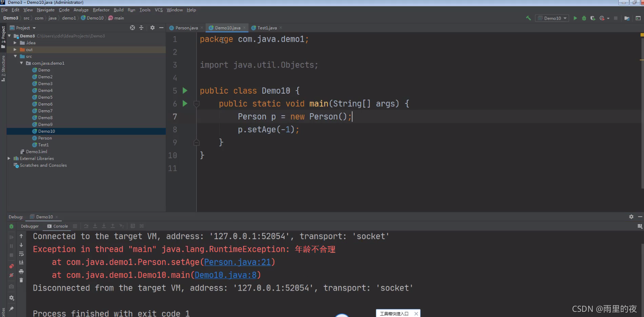Clear console with the trash icon
Image resolution: width=644 pixels, height=317 pixels.
pos(22,280)
